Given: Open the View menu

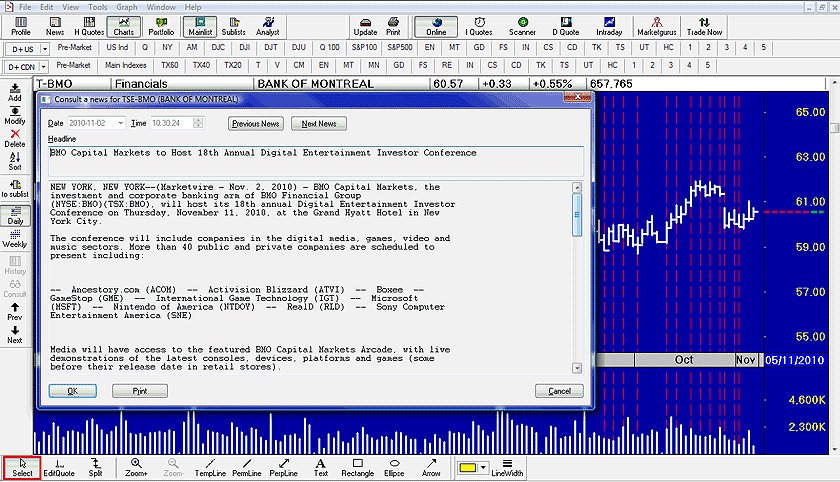Looking at the screenshot, I should click(x=70, y=7).
